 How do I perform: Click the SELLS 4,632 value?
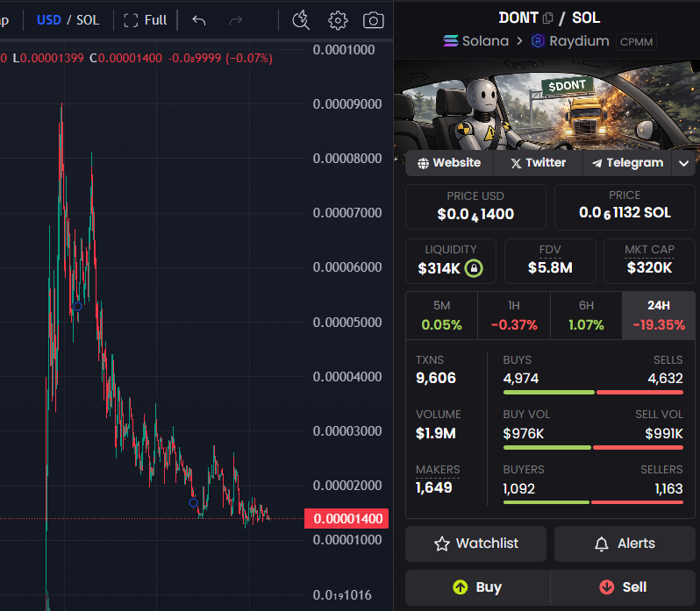[x=665, y=379]
